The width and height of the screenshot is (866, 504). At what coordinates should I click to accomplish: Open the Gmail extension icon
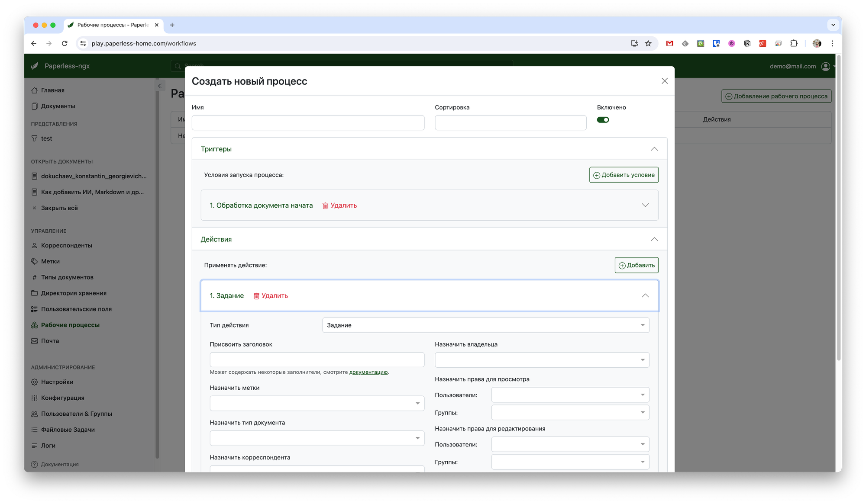click(669, 43)
